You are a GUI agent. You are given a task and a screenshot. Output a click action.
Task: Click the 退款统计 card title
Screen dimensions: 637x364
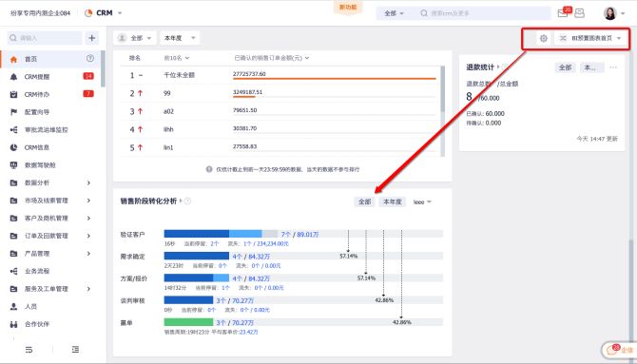coord(480,67)
